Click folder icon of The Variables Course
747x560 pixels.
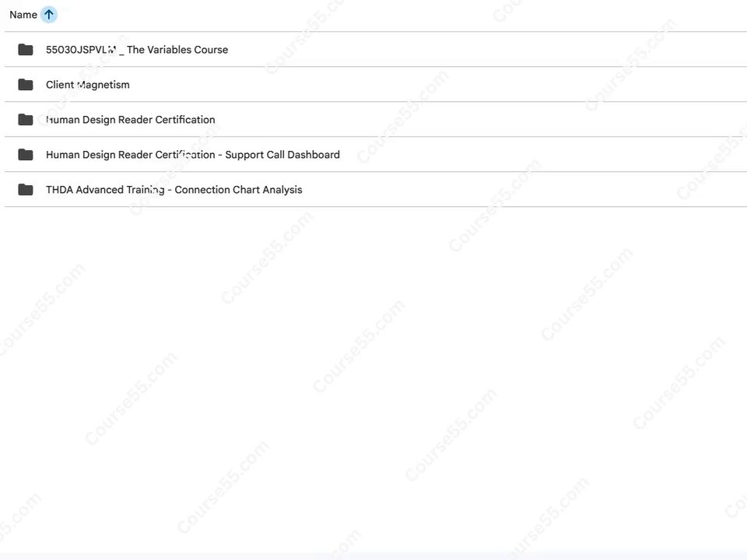click(x=25, y=50)
